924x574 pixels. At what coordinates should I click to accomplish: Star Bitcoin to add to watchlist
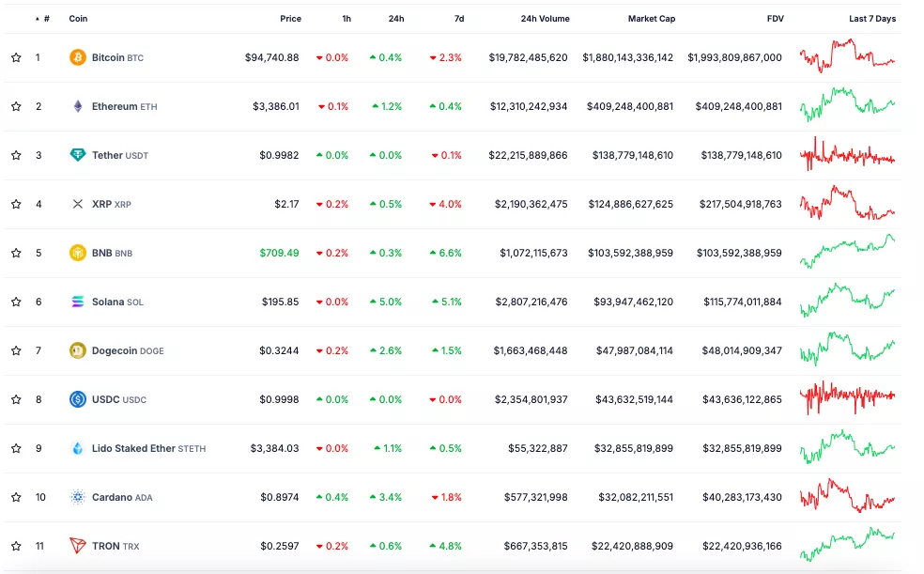pos(16,57)
